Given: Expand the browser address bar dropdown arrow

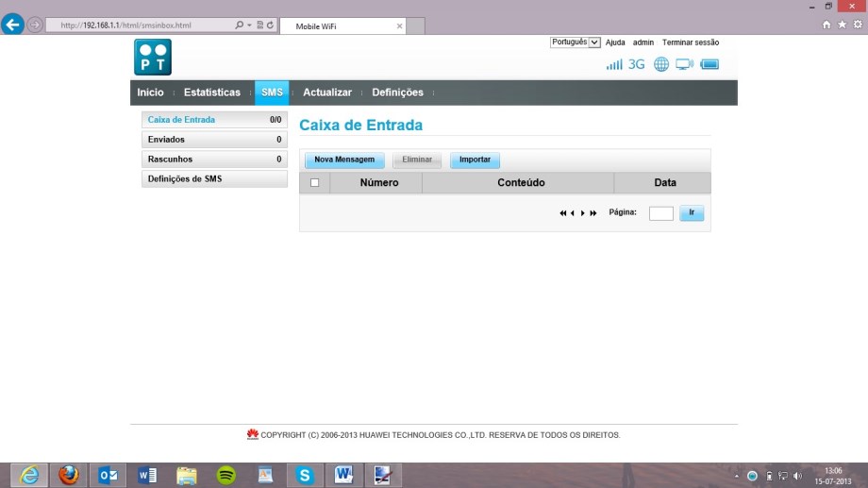Looking at the screenshot, I should 249,25.
